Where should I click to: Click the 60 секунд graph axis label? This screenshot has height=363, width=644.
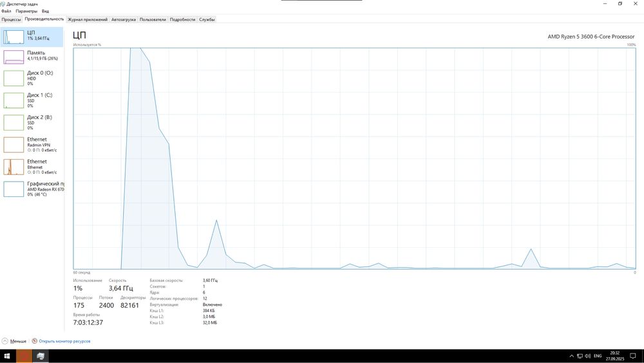pyautogui.click(x=82, y=272)
